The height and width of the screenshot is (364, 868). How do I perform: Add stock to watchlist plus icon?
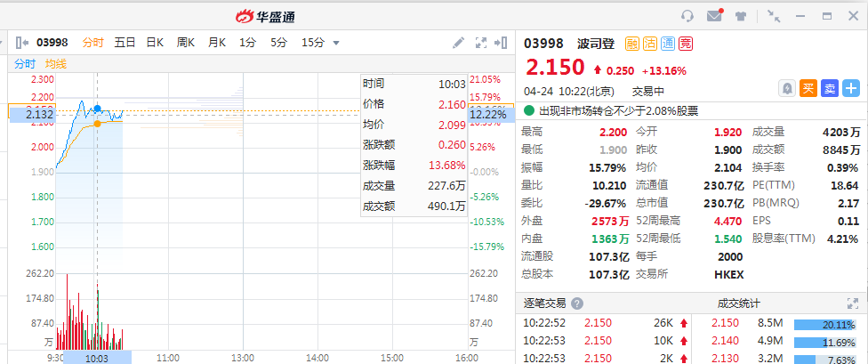coord(851,88)
